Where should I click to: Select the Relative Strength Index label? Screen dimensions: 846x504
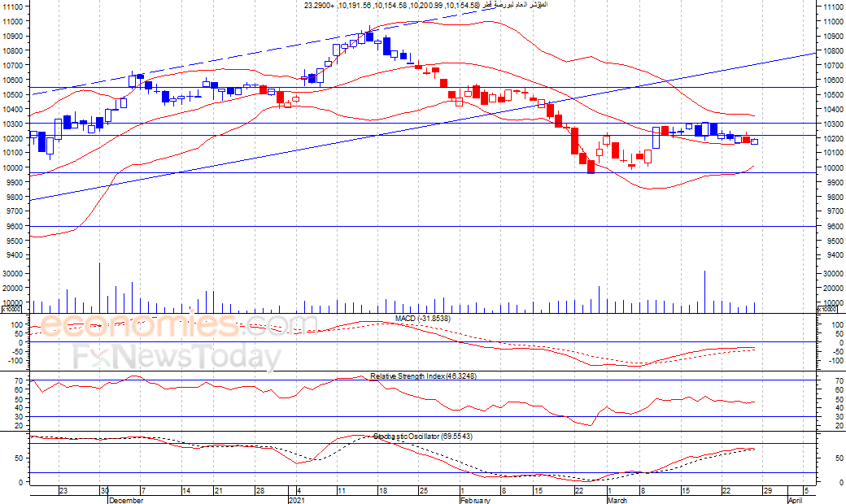click(423, 376)
